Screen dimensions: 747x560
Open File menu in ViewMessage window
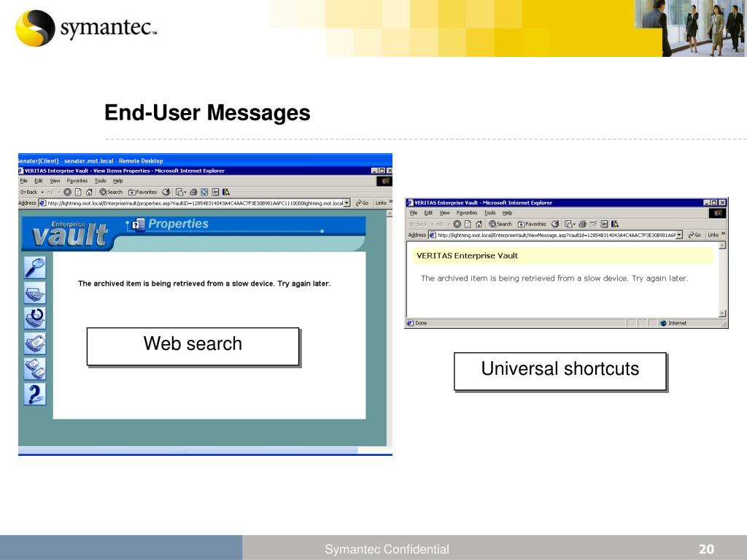tap(414, 213)
